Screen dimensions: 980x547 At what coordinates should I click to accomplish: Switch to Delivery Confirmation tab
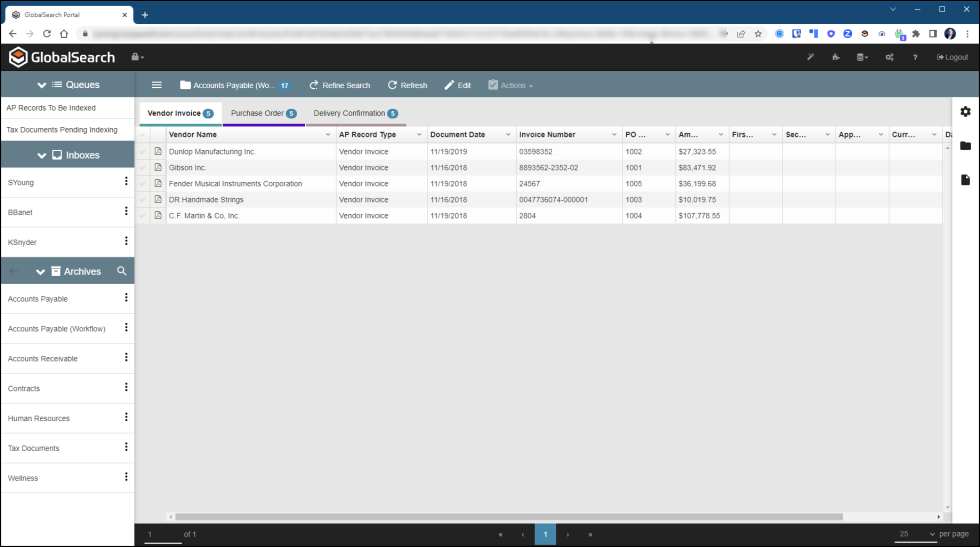click(x=356, y=113)
